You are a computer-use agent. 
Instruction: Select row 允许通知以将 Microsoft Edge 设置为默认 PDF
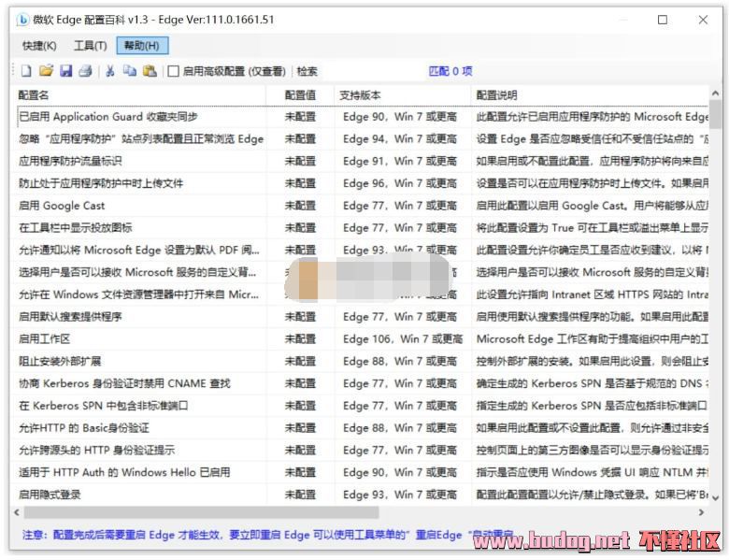[361, 251]
